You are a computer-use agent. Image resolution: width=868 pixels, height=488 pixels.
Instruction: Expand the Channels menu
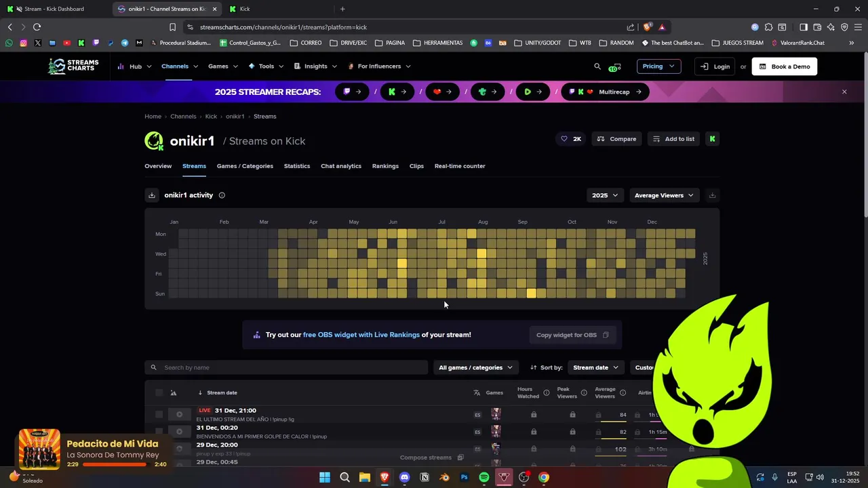point(180,66)
